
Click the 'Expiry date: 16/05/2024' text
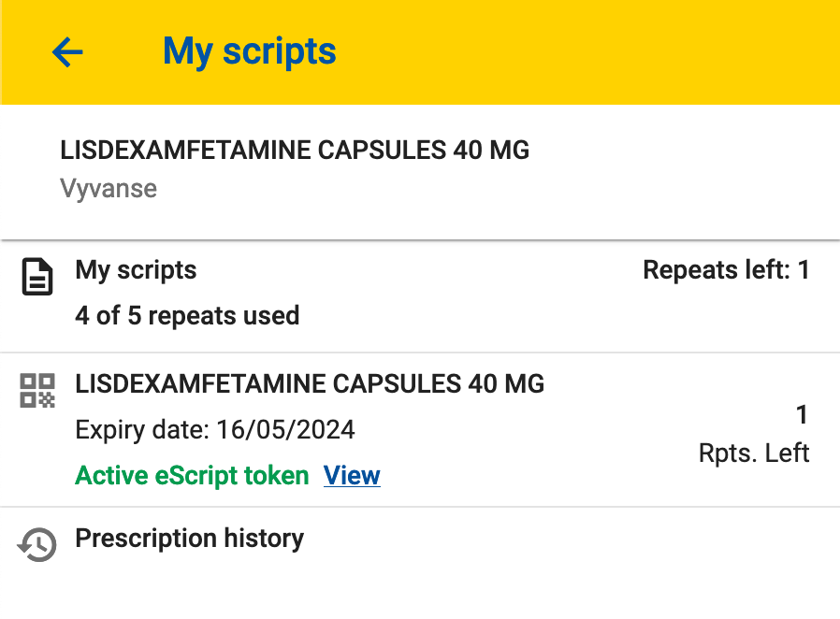[215, 430]
